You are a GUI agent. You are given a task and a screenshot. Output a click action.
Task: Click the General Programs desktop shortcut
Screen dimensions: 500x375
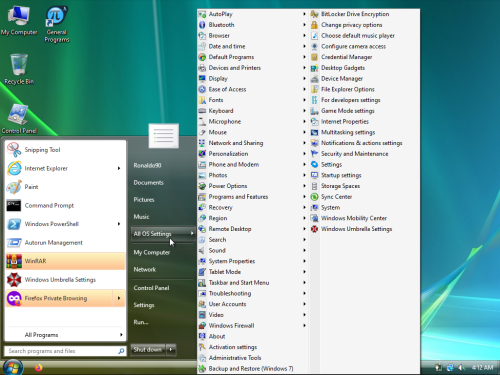pos(57,25)
